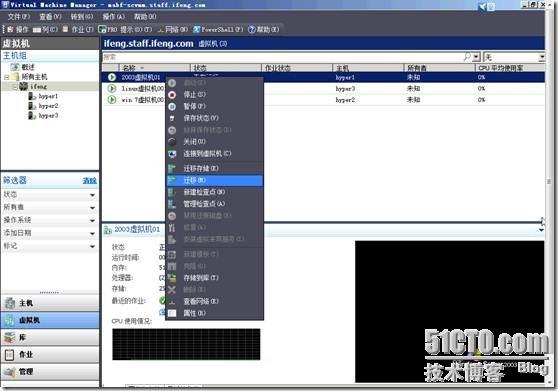Image resolution: width=558 pixels, height=391 pixels.
Task: Collapse the 2003虚拟机01 details pane arrow
Action: pos(541,230)
